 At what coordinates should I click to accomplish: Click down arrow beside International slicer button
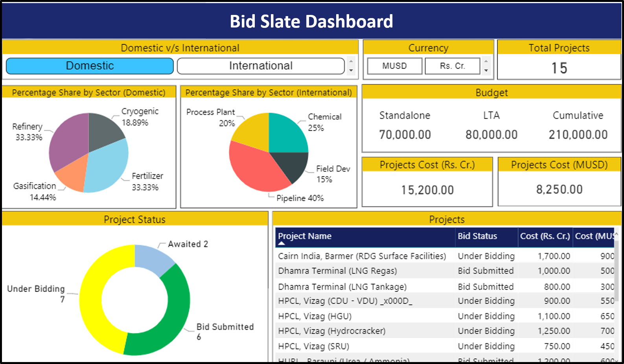tap(351, 71)
